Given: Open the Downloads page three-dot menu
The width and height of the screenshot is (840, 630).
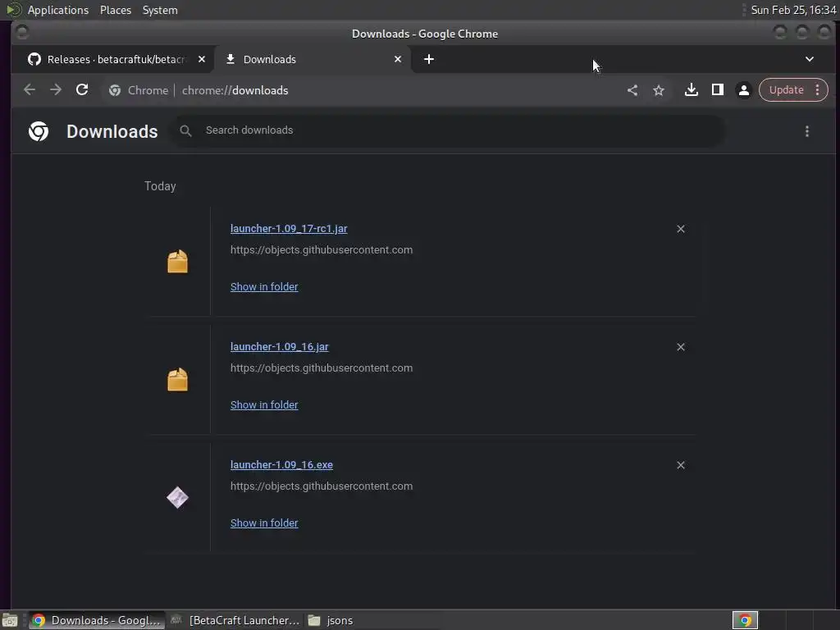Looking at the screenshot, I should coord(807,131).
